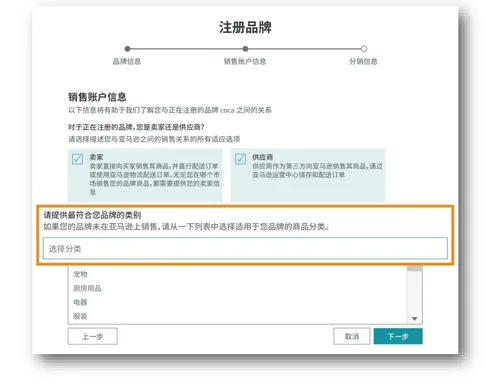This screenshot has width=491, height=390.
Task: Click the 供应商 option description card
Action: click(x=308, y=175)
